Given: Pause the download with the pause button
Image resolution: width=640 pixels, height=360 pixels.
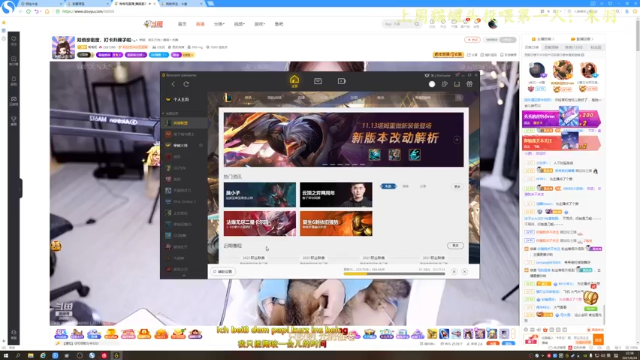Looking at the screenshot, I should (x=454, y=271).
